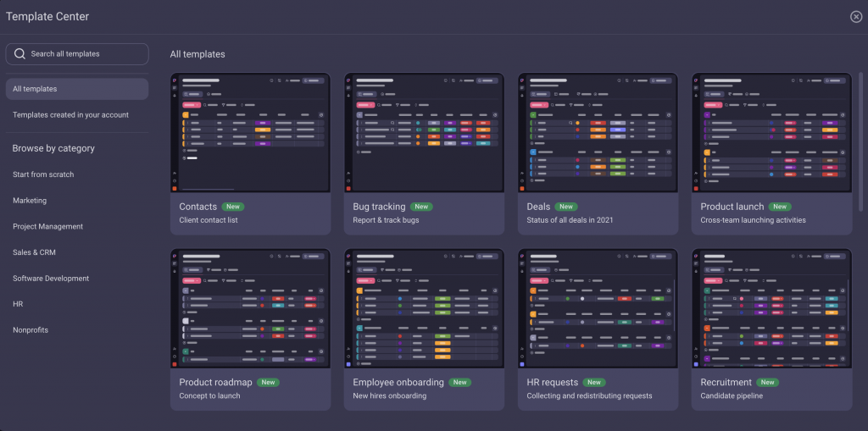Select All templates in sidebar

(76, 89)
